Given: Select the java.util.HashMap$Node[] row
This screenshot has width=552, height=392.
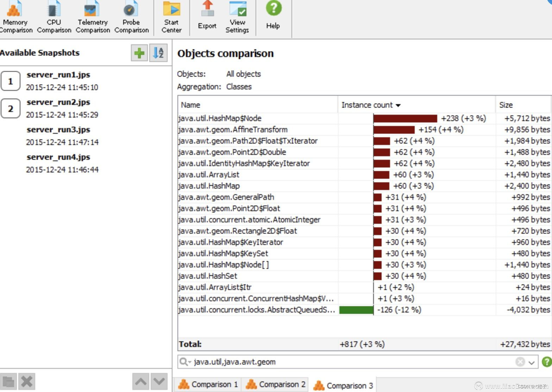Looking at the screenshot, I should 365,265.
